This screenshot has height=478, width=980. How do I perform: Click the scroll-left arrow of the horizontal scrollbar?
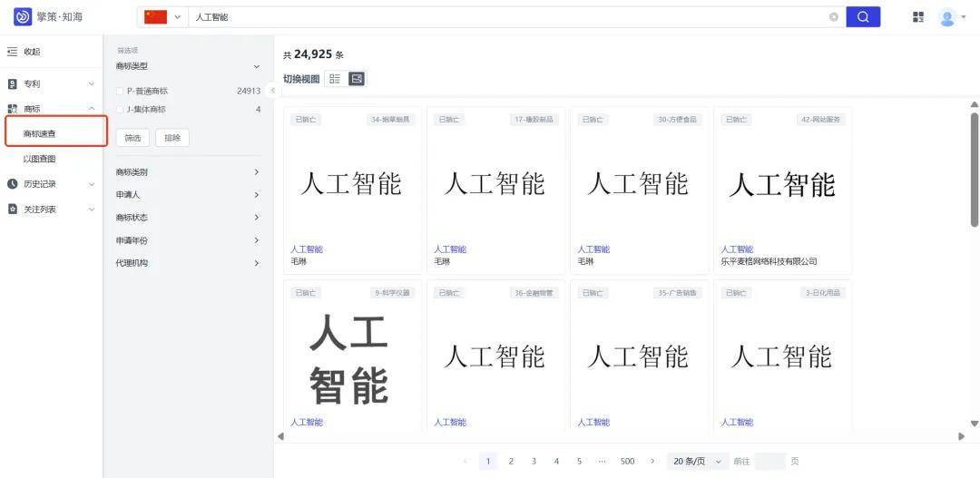(280, 436)
